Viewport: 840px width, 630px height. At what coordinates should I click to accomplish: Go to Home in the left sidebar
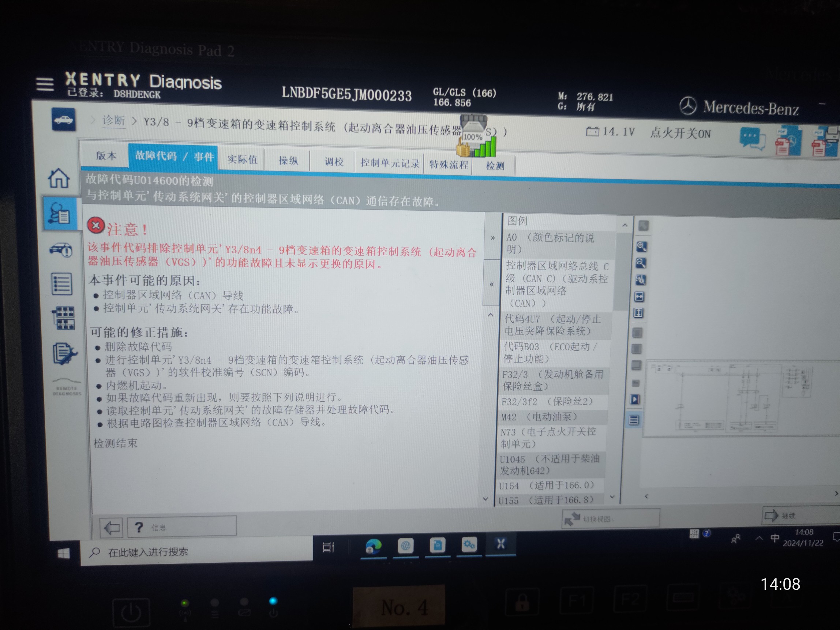point(59,178)
